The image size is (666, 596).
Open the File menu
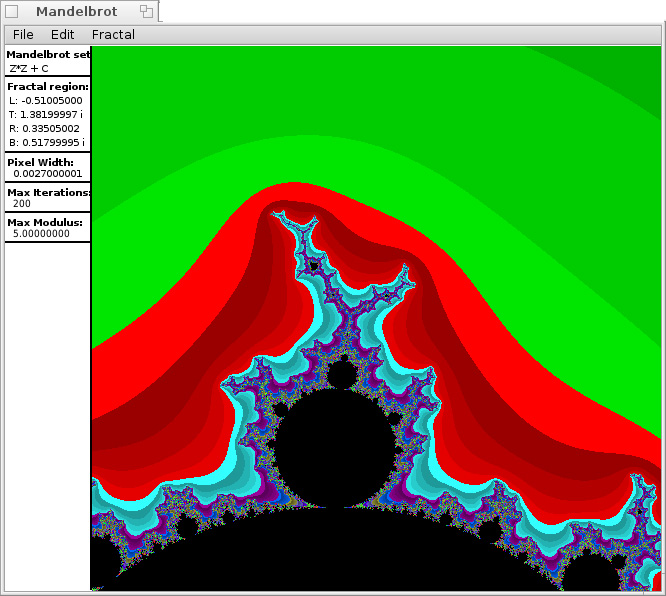pyautogui.click(x=23, y=35)
